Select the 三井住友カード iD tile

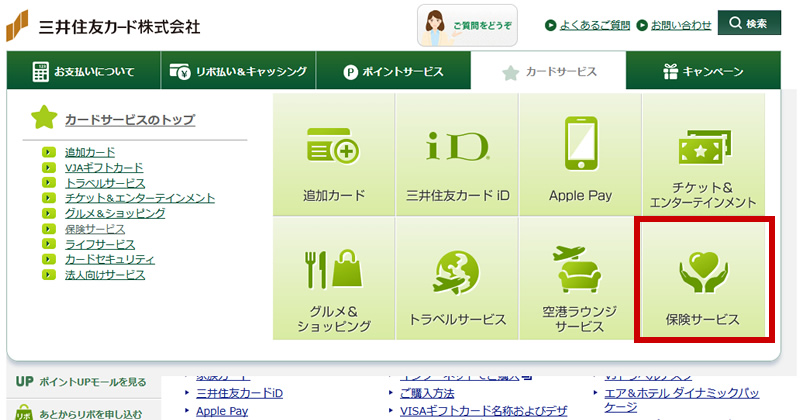click(457, 155)
